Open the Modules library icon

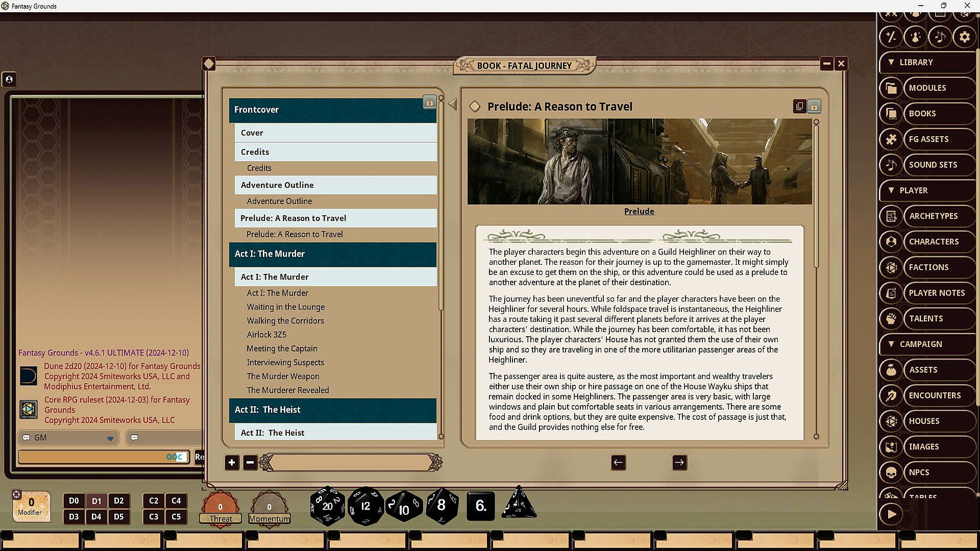[891, 88]
